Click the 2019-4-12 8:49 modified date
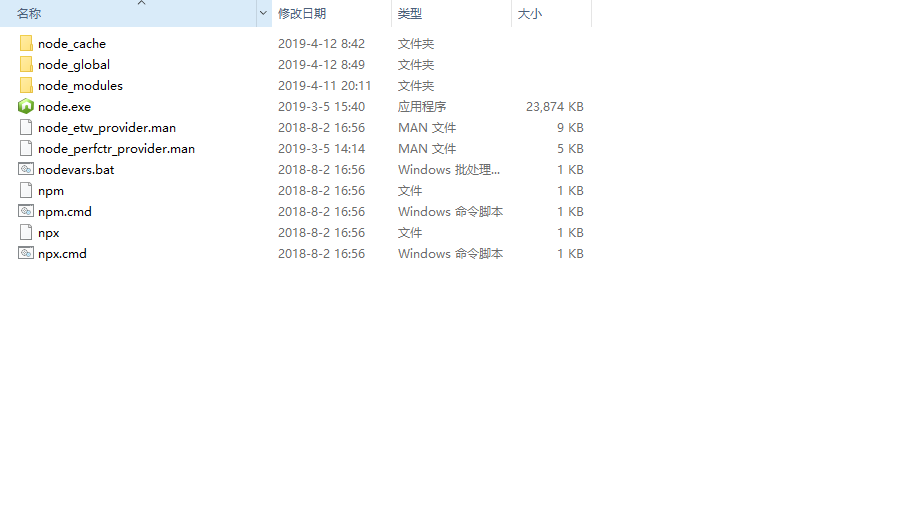 coord(321,65)
